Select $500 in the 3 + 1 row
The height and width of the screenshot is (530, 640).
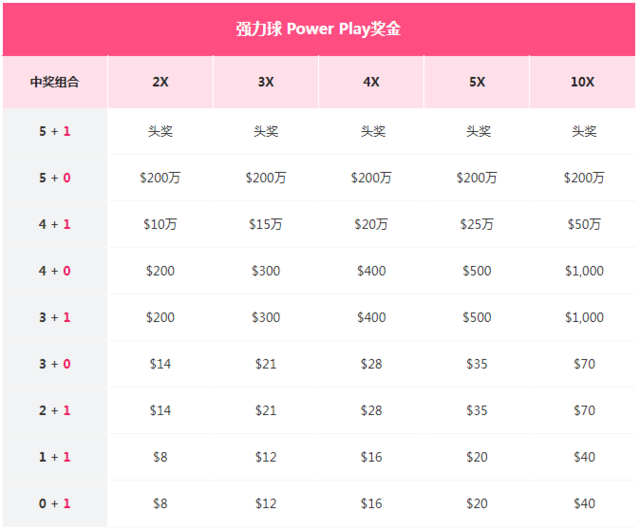coord(477,318)
